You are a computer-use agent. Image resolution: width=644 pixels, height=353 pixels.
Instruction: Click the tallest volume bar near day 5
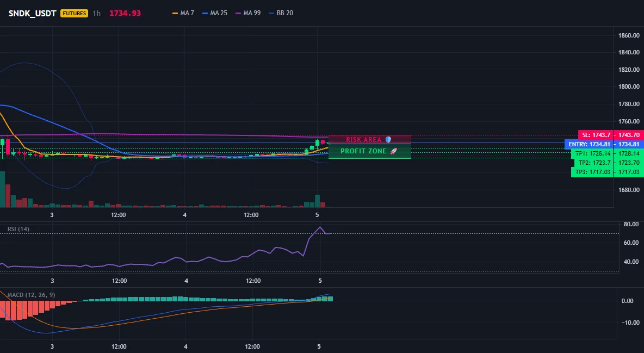(x=317, y=201)
